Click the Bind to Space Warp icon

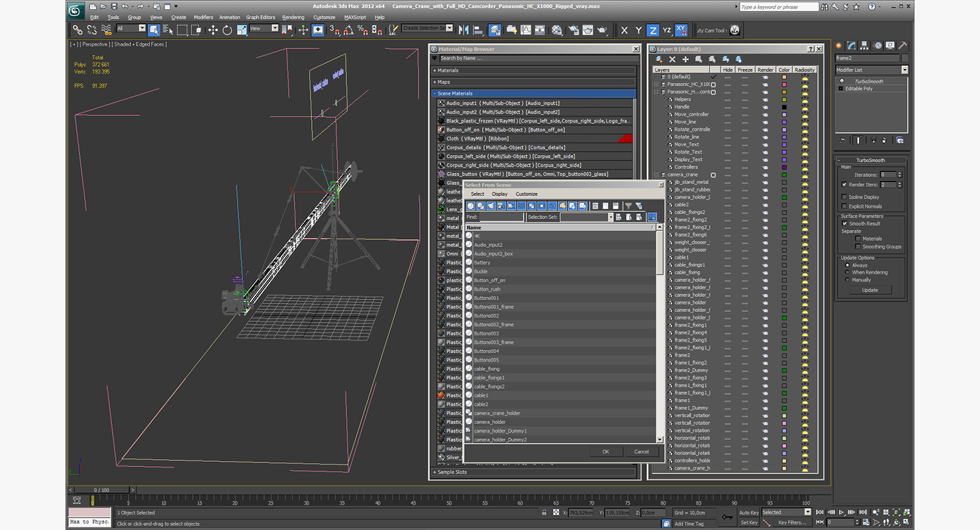point(105,30)
